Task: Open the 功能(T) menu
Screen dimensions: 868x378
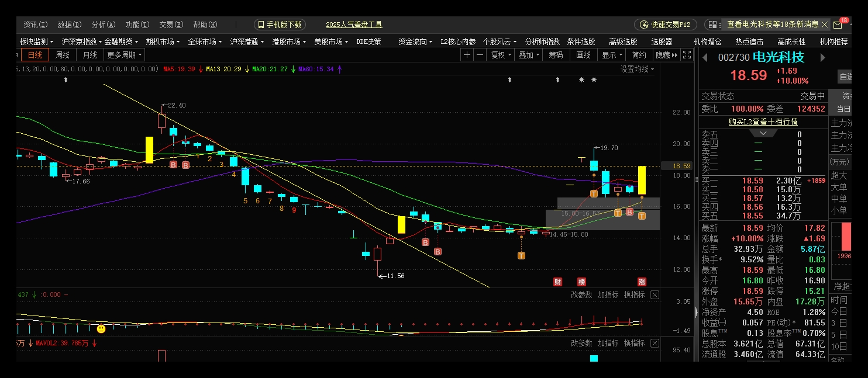Action: click(x=137, y=25)
